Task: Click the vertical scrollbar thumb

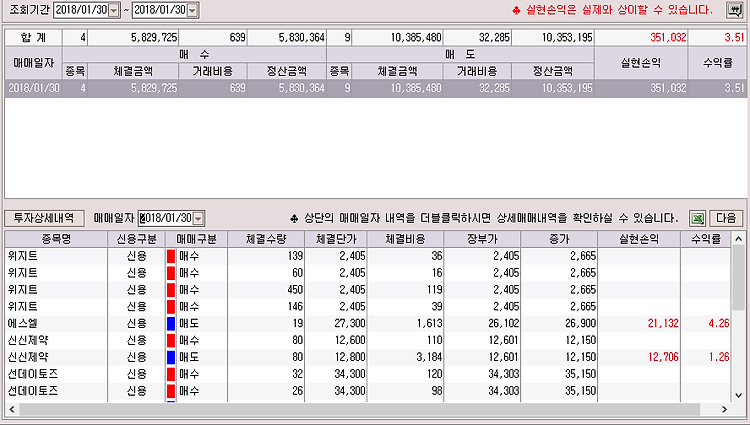Action: 739,277
